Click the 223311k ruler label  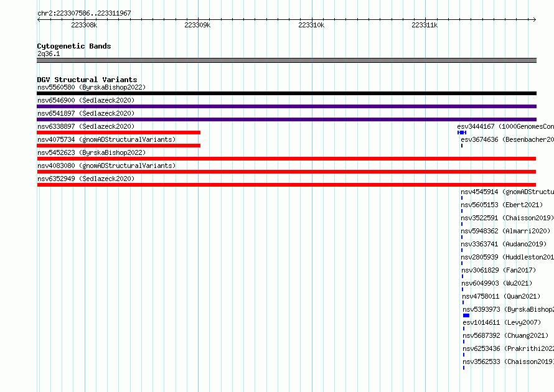425,25
